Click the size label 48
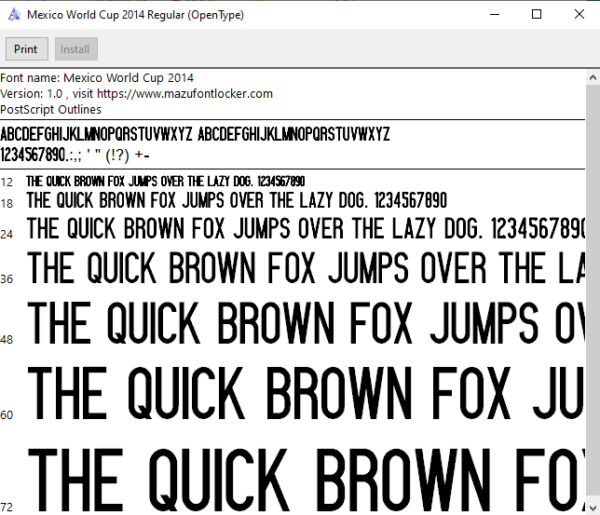The height and width of the screenshot is (515, 600). tap(7, 339)
